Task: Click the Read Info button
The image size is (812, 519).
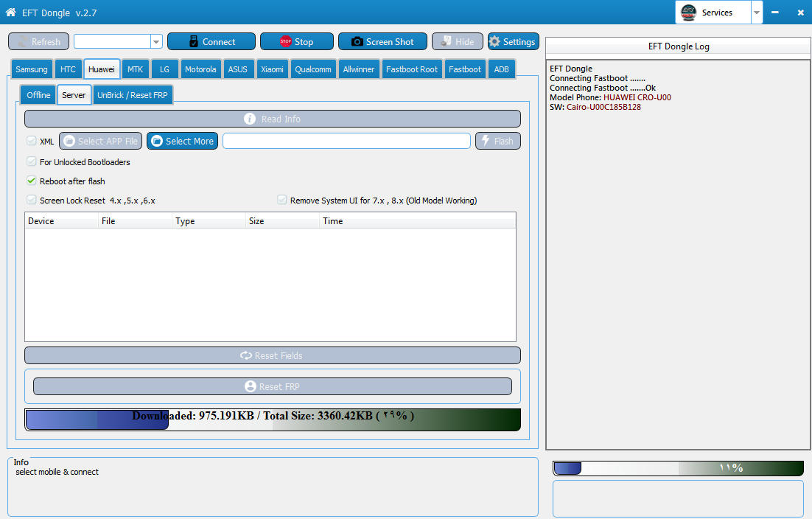Action: click(x=272, y=119)
